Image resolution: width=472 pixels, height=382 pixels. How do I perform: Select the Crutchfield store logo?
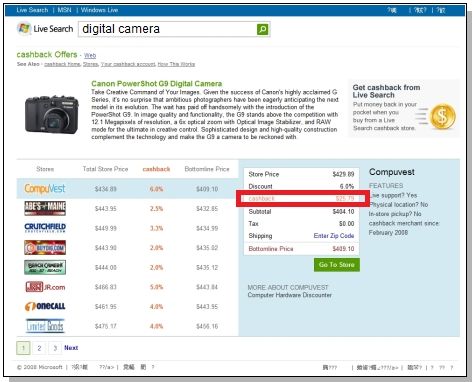pos(45,228)
